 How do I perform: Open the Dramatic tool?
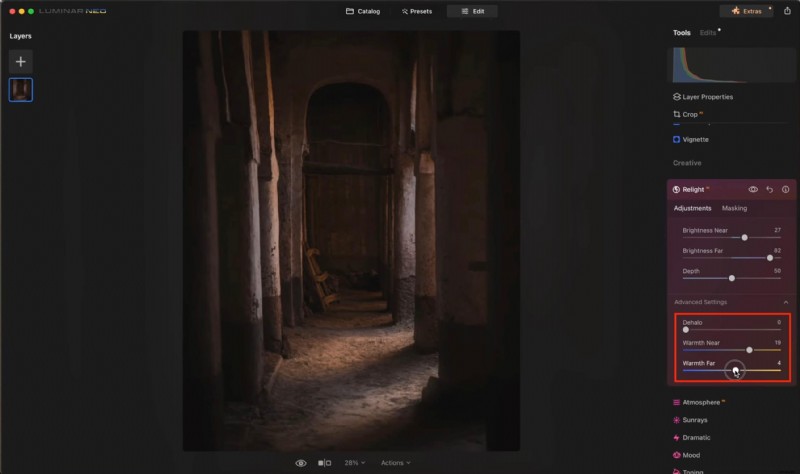click(x=692, y=438)
